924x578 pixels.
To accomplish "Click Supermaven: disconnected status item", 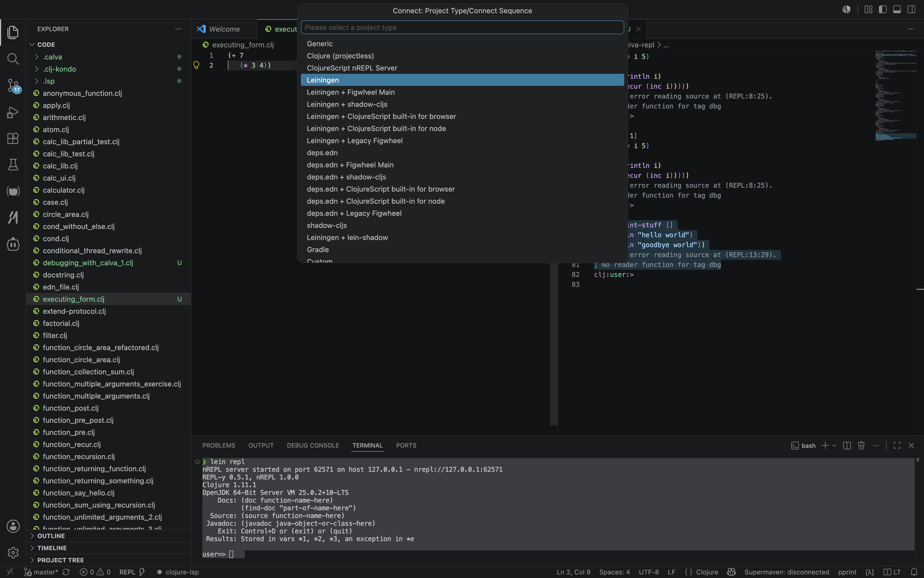I will (x=787, y=572).
